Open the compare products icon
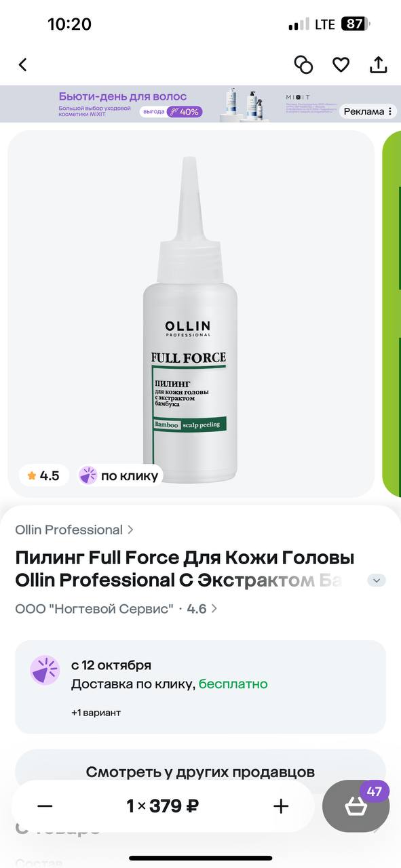The height and width of the screenshot is (868, 401). click(x=303, y=64)
